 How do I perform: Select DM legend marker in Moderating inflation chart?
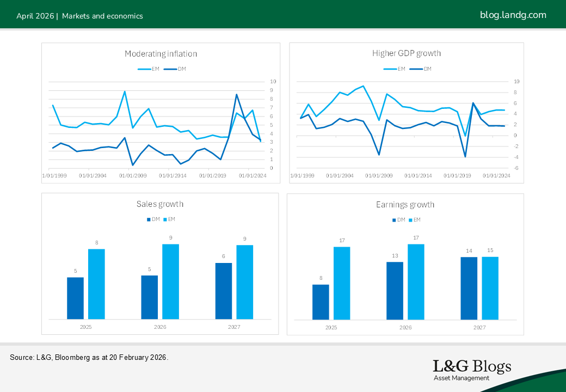171,69
